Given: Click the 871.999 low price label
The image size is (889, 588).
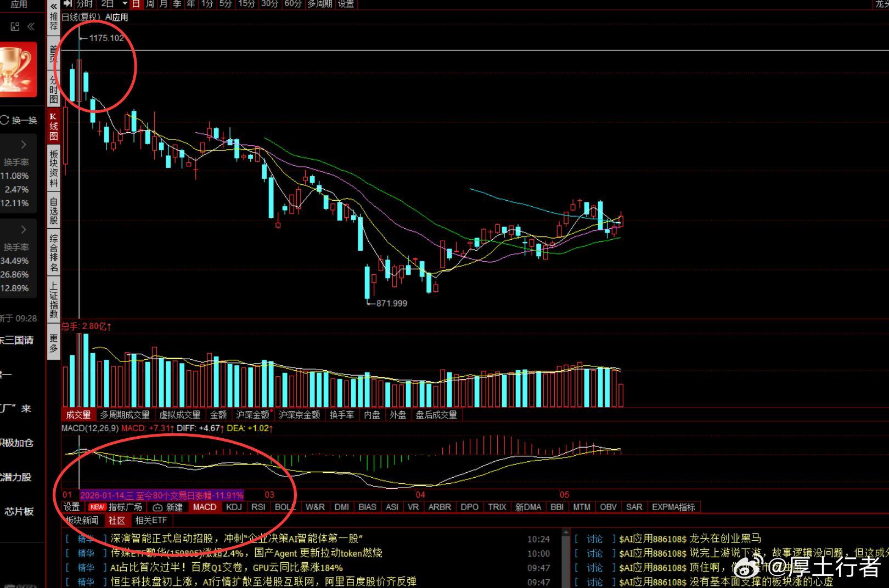Looking at the screenshot, I should click(x=392, y=303).
